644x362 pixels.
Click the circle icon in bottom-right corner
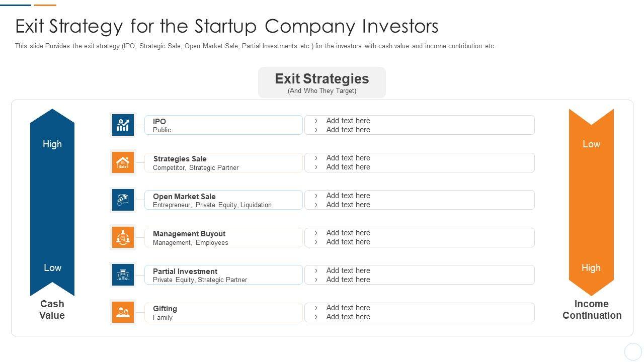[x=633, y=351]
